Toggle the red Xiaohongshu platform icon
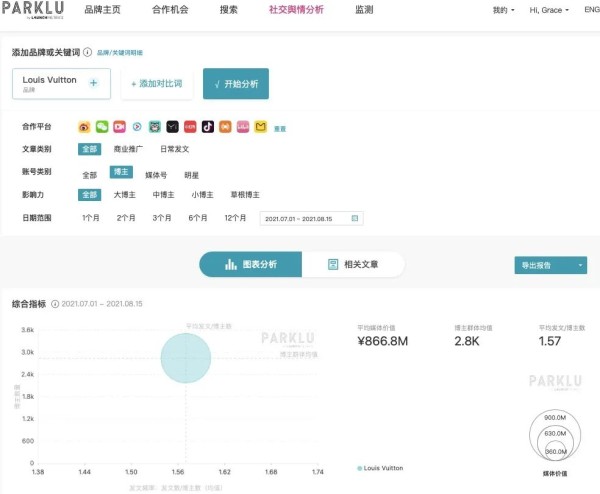 [190, 127]
